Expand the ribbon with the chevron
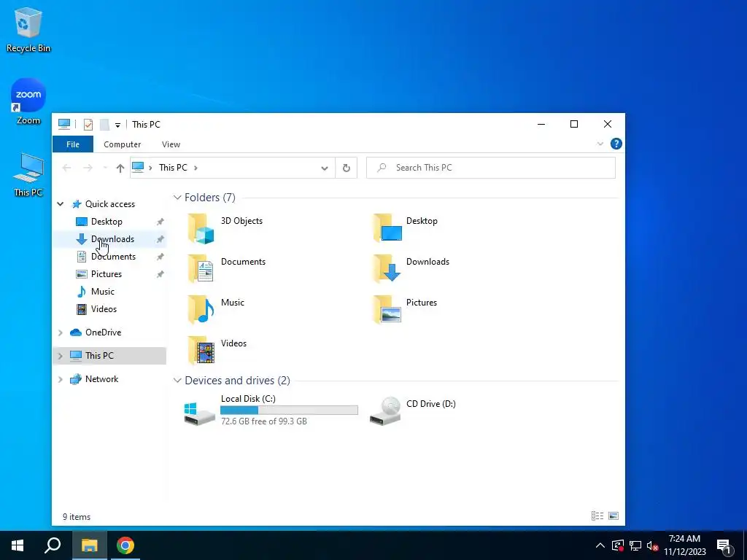This screenshot has height=560, width=747. [x=600, y=144]
